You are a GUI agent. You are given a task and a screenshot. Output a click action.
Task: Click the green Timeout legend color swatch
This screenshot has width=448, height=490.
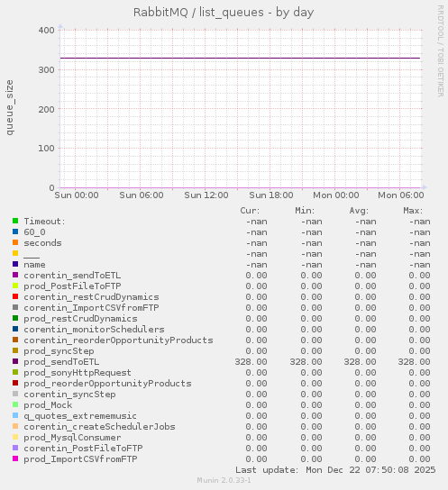[x=15, y=221]
